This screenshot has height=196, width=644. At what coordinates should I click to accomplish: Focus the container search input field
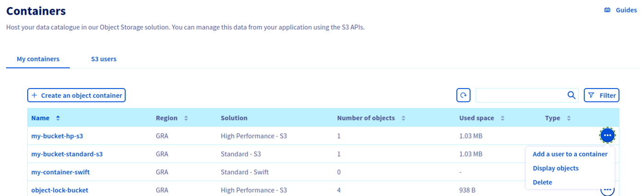coord(520,95)
